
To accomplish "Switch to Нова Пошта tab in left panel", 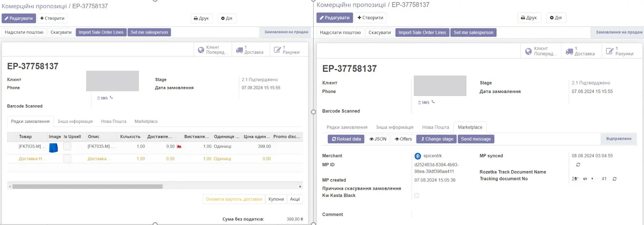I will tap(114, 121).
